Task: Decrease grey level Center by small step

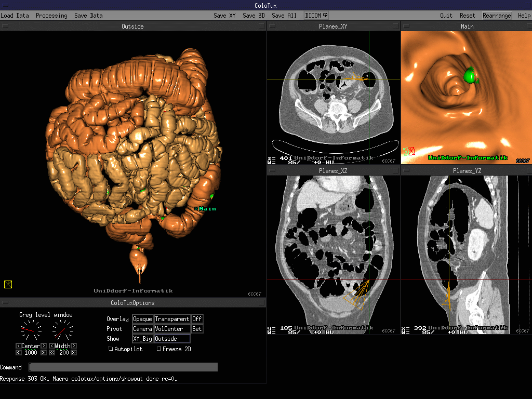Action: point(18,345)
